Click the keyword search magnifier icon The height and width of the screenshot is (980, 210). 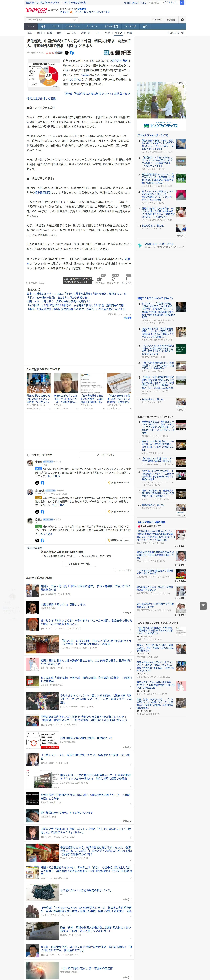point(75,20)
